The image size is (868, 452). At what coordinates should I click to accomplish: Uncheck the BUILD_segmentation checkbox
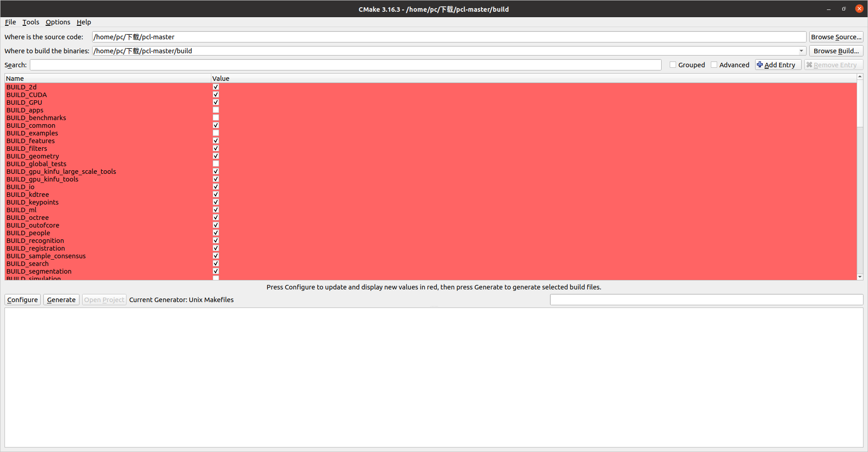[x=216, y=271]
